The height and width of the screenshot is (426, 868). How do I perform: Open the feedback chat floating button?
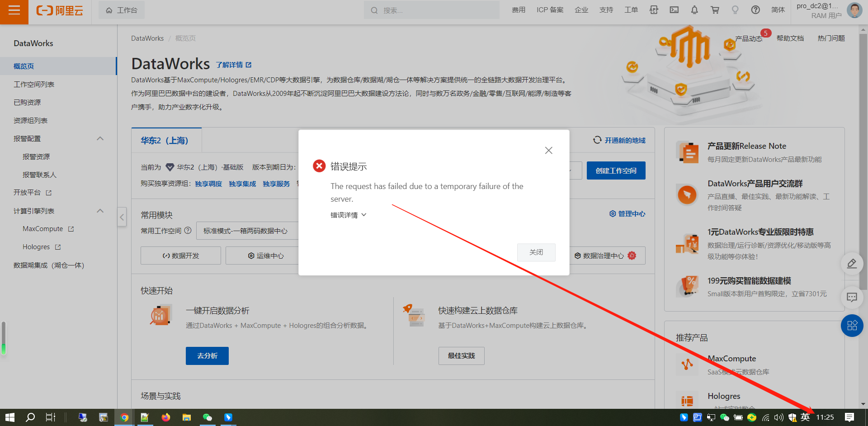852,297
